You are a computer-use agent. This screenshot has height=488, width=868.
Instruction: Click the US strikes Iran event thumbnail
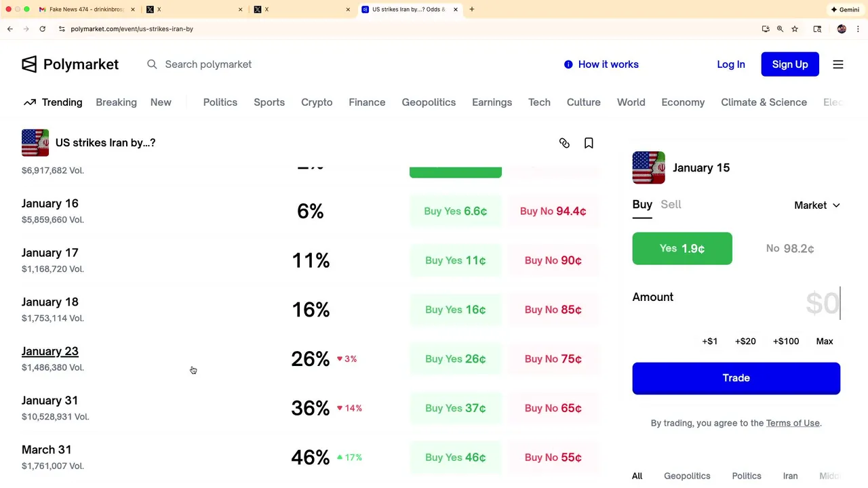pos(35,143)
